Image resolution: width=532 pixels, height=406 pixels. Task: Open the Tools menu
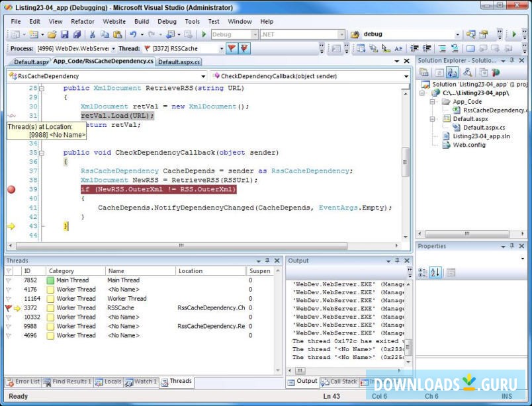193,21
